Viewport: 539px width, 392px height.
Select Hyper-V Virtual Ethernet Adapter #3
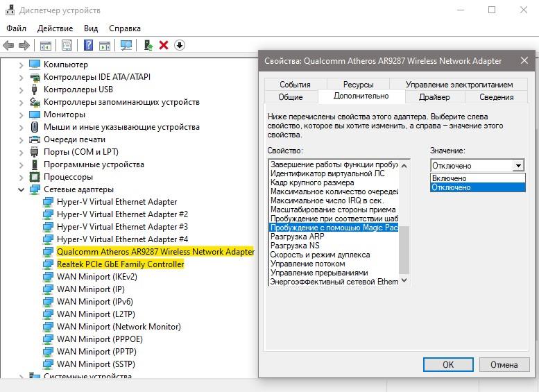point(122,227)
